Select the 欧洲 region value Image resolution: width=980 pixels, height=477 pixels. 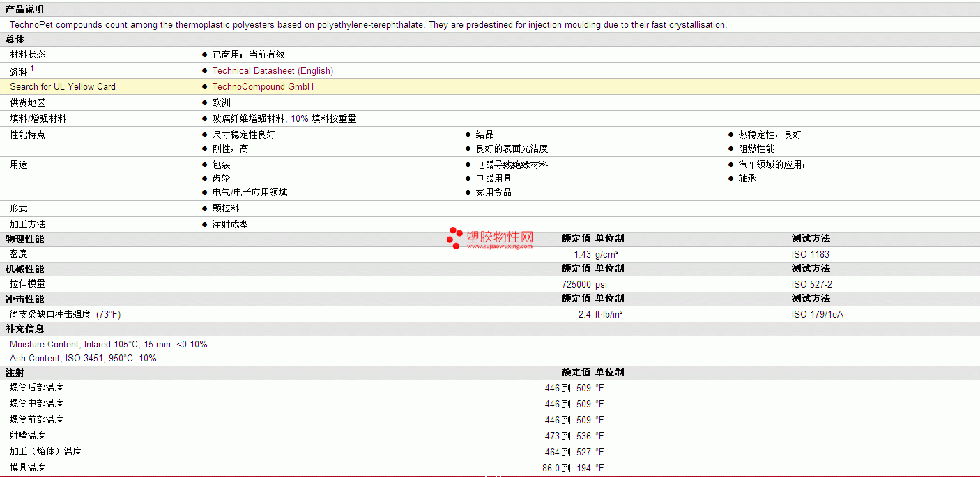coord(222,102)
